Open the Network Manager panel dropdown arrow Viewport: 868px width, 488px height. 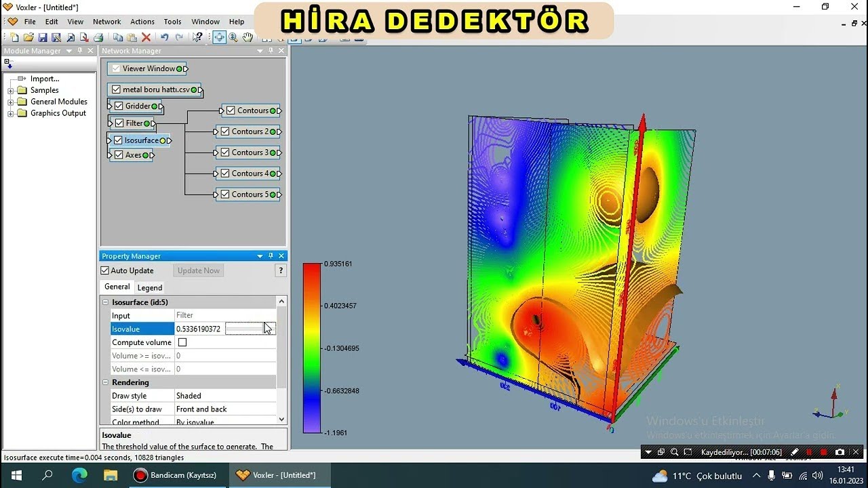pyautogui.click(x=260, y=51)
